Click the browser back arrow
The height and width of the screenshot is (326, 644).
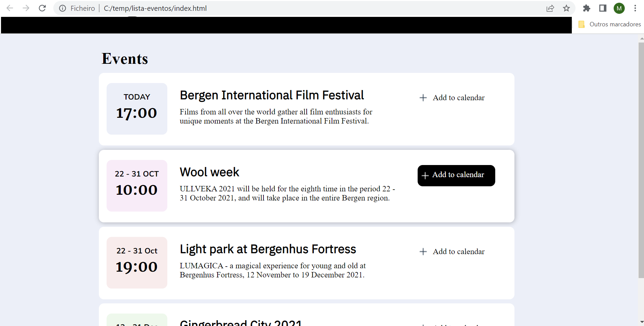10,8
